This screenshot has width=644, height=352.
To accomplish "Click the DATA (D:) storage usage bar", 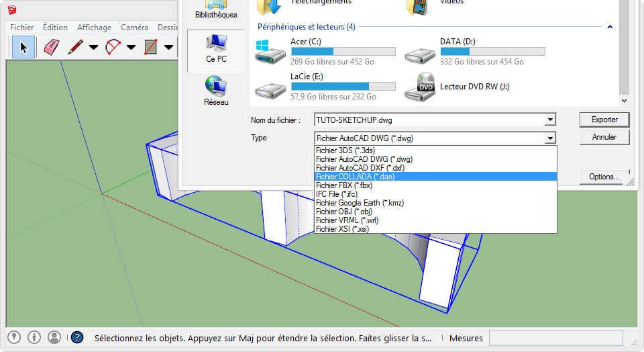I will 493,52.
